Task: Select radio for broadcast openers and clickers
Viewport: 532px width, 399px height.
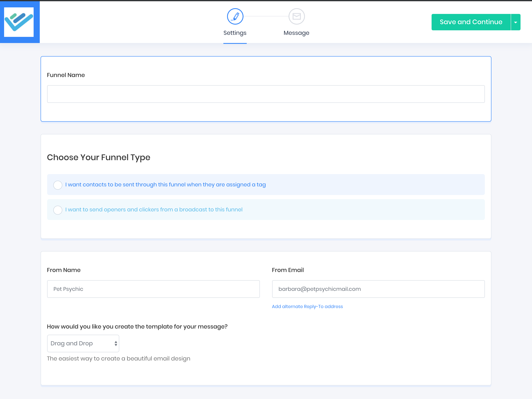Action: click(58, 210)
